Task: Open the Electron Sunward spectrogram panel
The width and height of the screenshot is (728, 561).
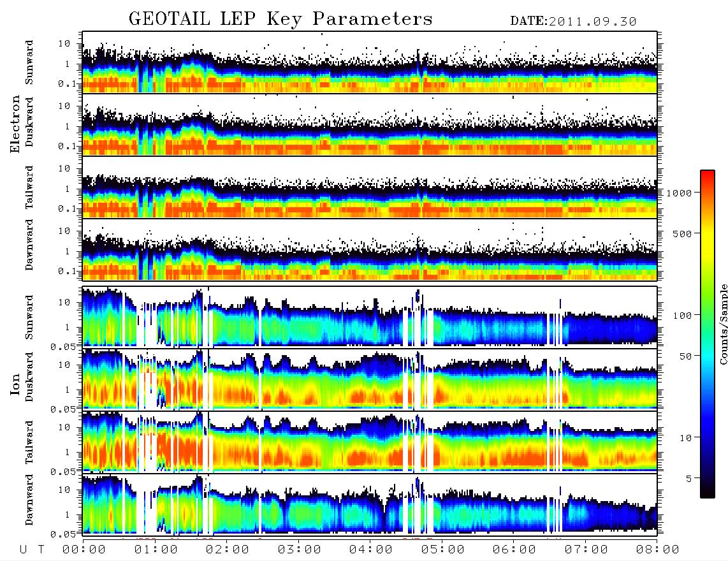Action: coord(370,62)
